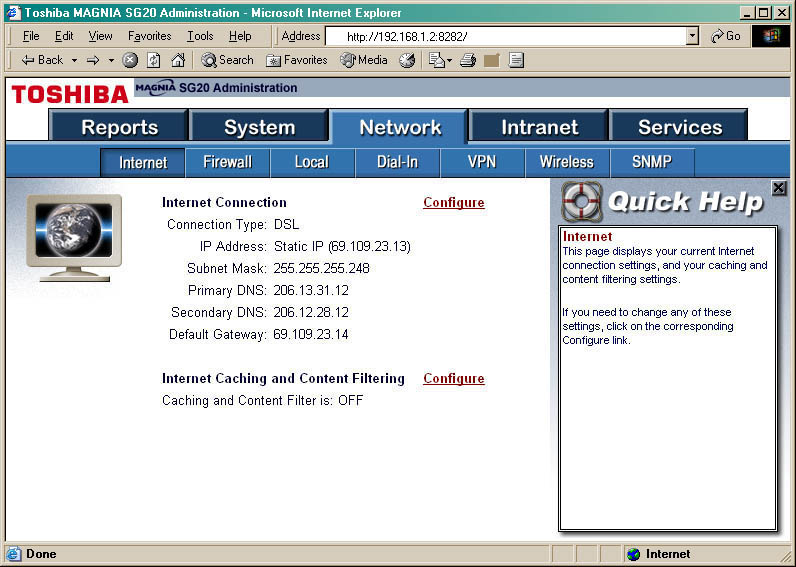Click the Connection Type value DSL

click(x=286, y=224)
